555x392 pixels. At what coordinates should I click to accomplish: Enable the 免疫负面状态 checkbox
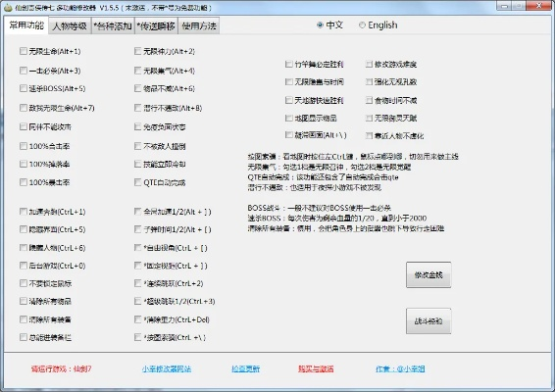(137, 126)
